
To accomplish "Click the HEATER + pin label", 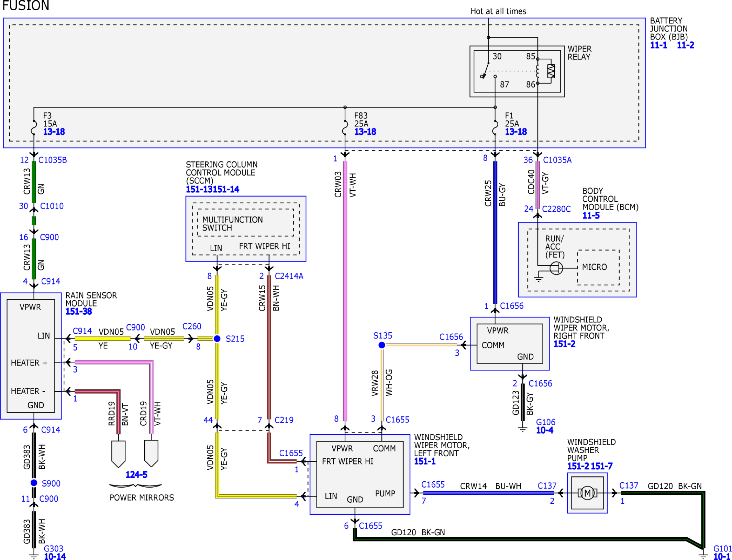I will 29,363.
